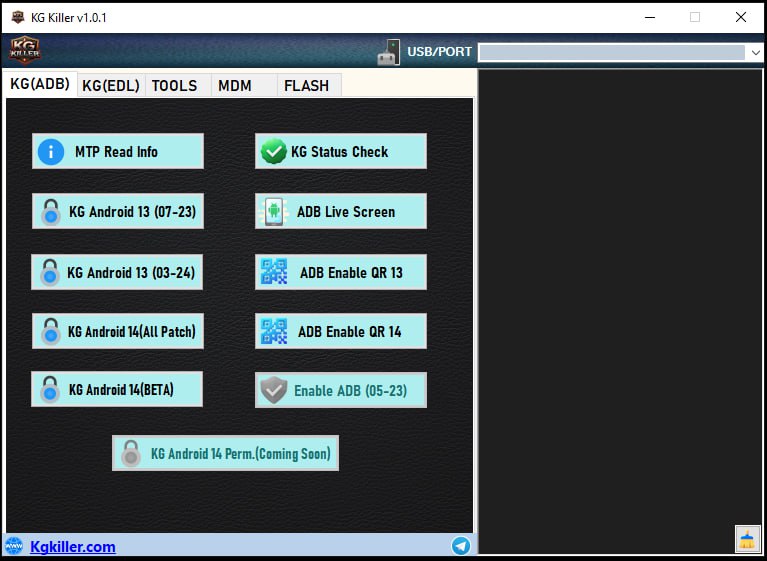The height and width of the screenshot is (561, 767).
Task: Click padlock icon on KG Android 14(All Patch)
Action: (x=51, y=332)
